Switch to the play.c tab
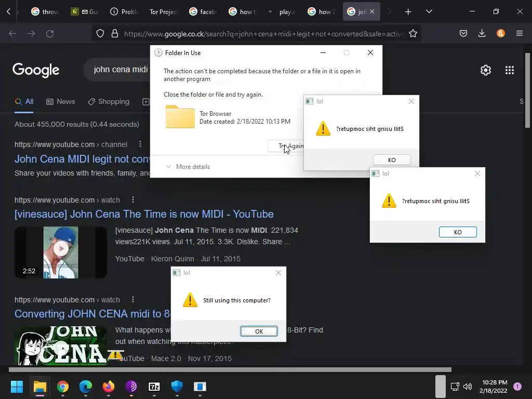This screenshot has height=399, width=532. [x=282, y=12]
